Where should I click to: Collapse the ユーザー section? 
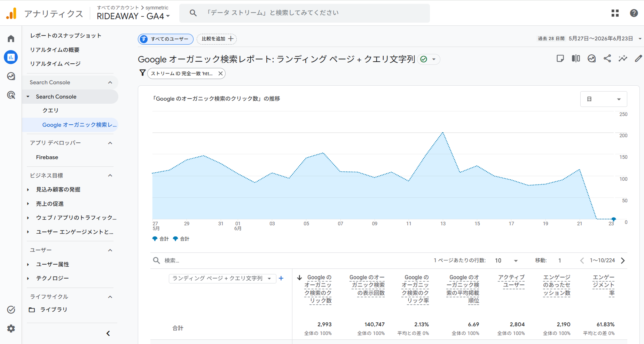110,250
